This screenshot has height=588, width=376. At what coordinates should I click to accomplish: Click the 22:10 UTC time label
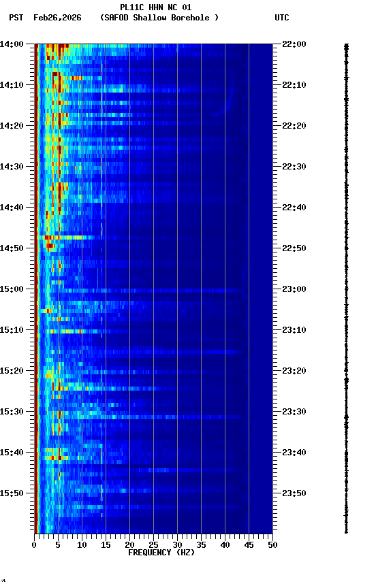(x=294, y=85)
